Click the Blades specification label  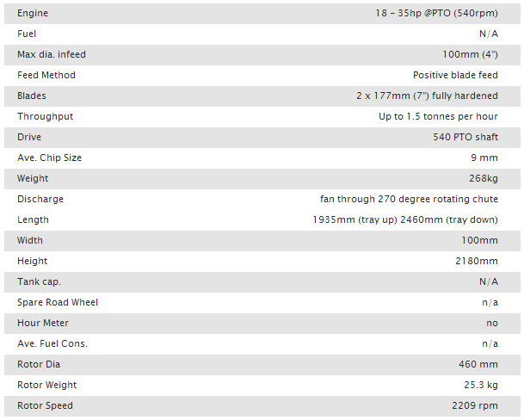(32, 96)
